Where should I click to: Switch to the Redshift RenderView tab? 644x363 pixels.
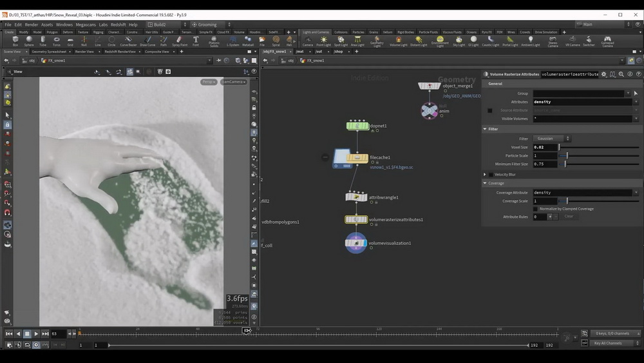click(x=120, y=52)
